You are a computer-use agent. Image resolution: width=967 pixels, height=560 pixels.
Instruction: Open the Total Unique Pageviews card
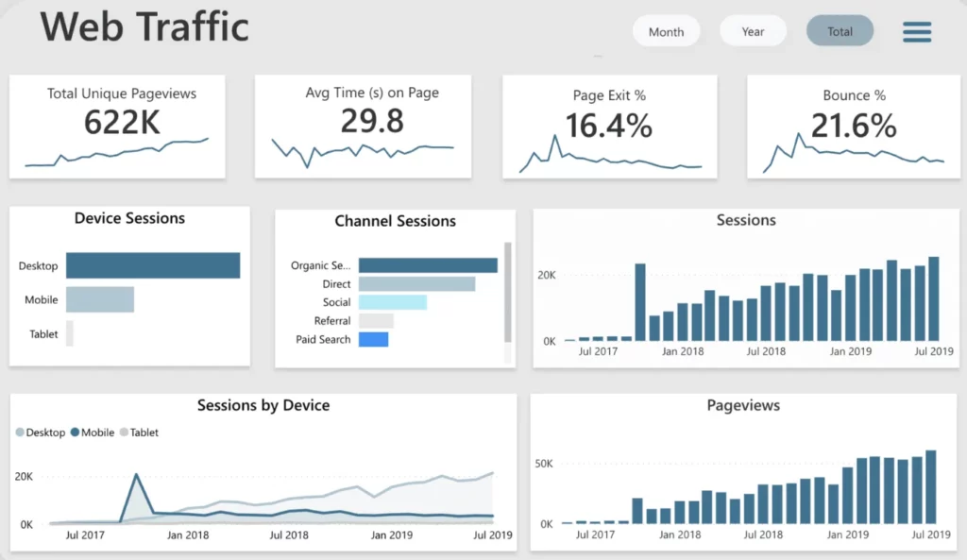(x=117, y=127)
